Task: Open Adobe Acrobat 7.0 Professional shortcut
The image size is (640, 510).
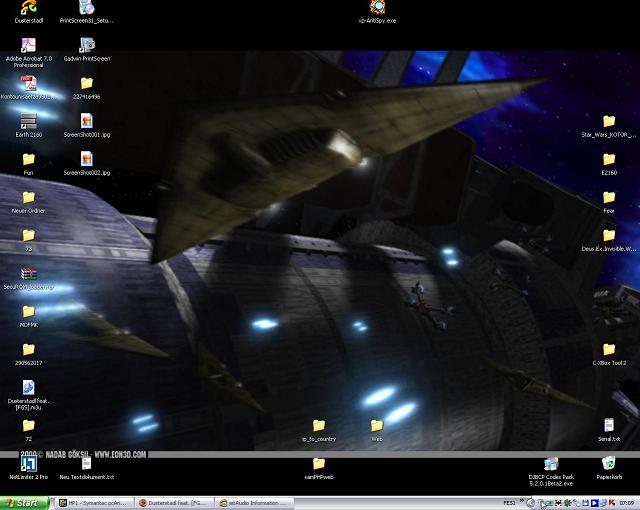Action: tap(29, 45)
